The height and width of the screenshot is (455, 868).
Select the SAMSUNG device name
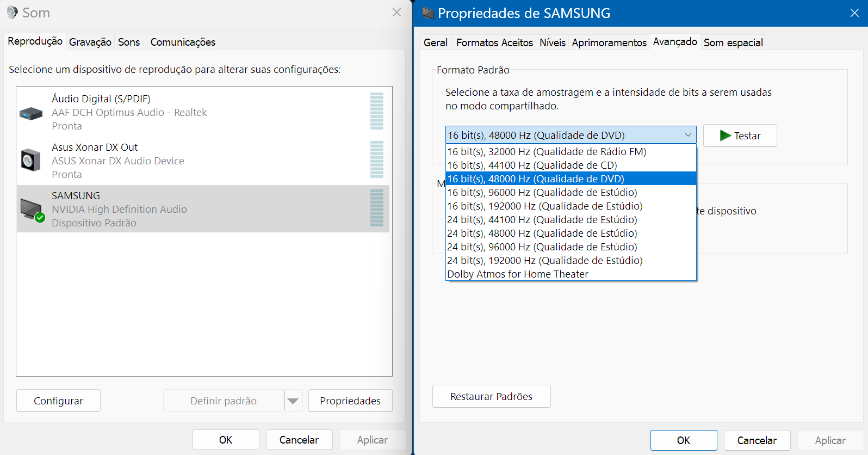pos(76,195)
